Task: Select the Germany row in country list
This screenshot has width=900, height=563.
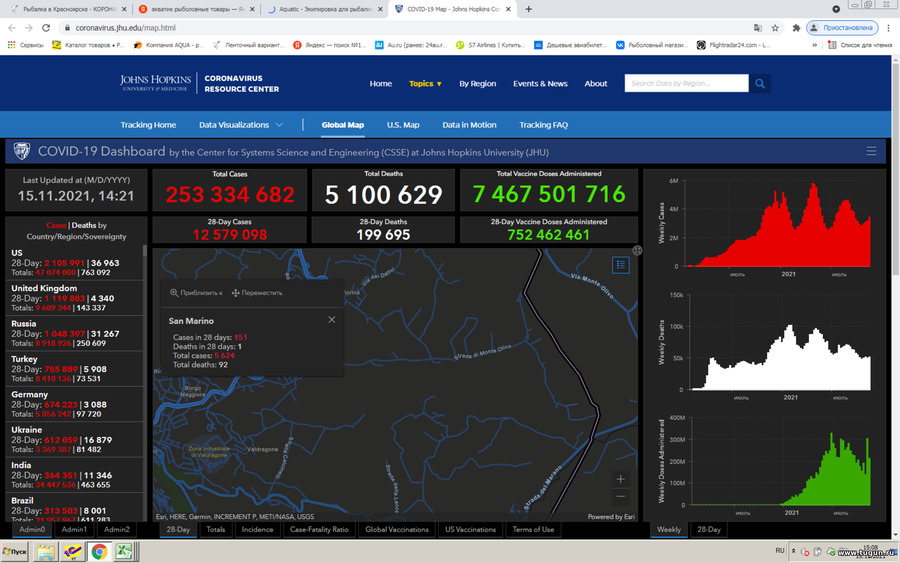Action: click(x=74, y=404)
